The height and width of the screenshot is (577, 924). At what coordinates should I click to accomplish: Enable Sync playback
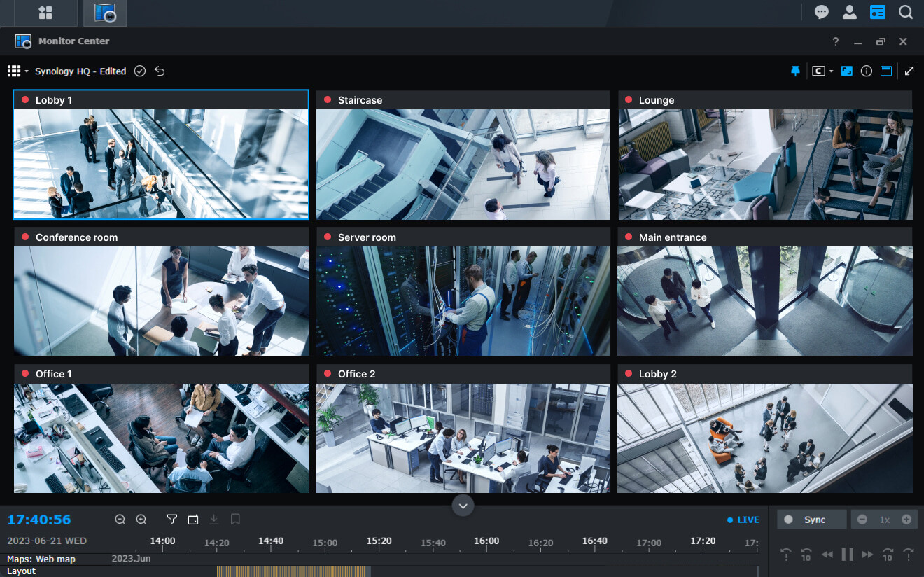pos(811,519)
